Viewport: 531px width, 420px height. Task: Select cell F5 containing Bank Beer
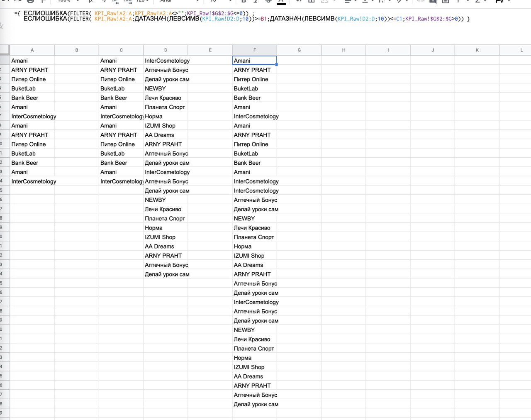tap(255, 98)
